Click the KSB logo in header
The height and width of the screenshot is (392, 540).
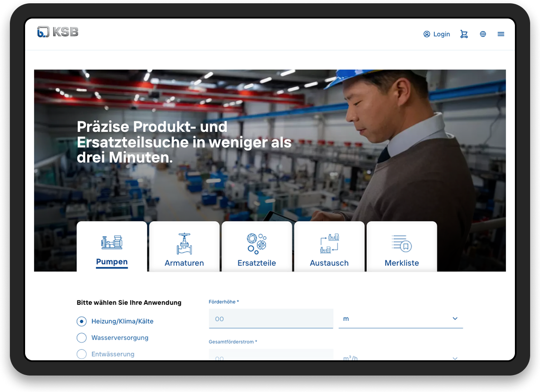[x=58, y=32]
